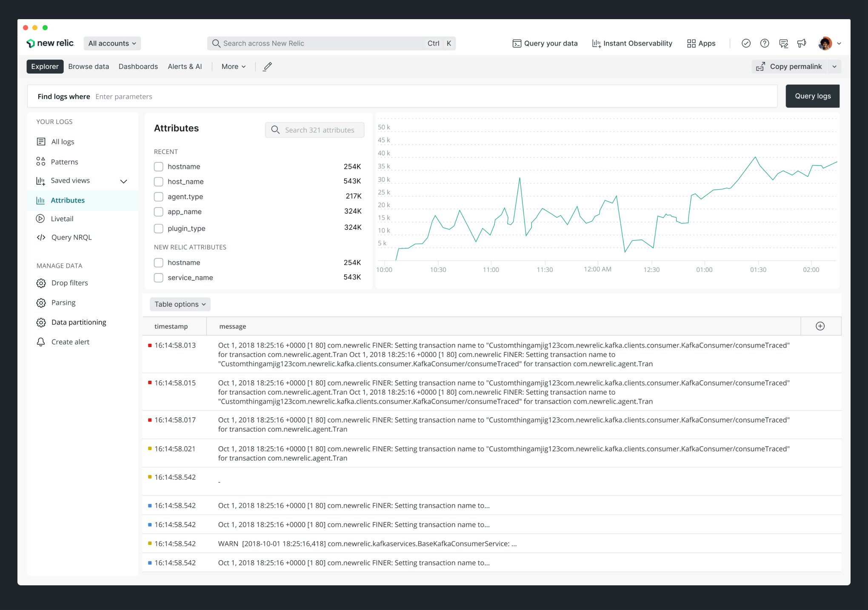Select Attributes in sidebar
The height and width of the screenshot is (610, 868).
[x=83, y=200]
